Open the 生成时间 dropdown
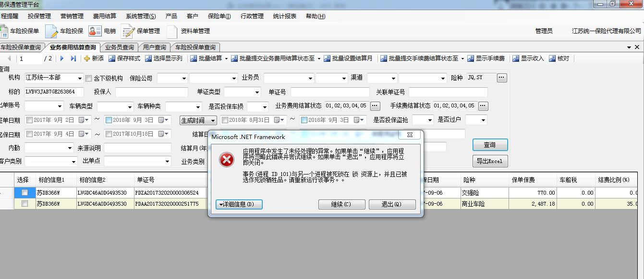Image resolution: width=644 pixels, height=279 pixels. click(198, 120)
